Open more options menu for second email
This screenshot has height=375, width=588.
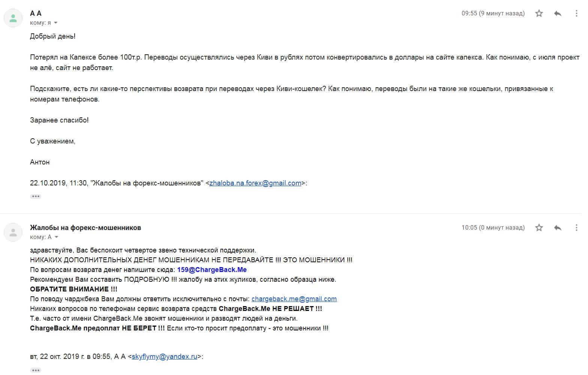[x=576, y=228]
